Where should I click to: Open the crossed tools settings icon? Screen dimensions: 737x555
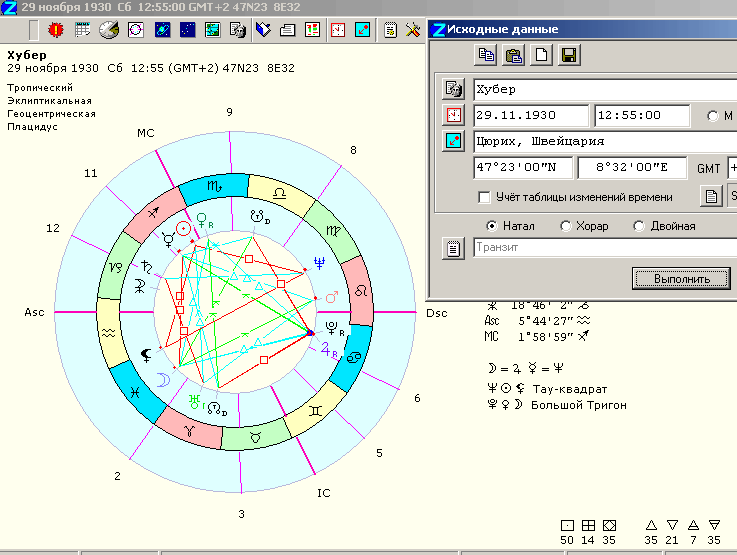[x=413, y=30]
